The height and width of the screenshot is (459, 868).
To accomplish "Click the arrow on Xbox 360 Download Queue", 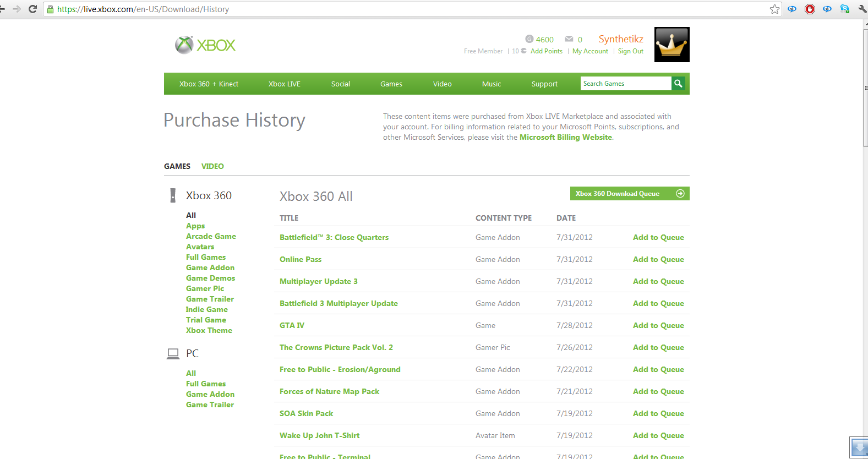I will tap(680, 193).
